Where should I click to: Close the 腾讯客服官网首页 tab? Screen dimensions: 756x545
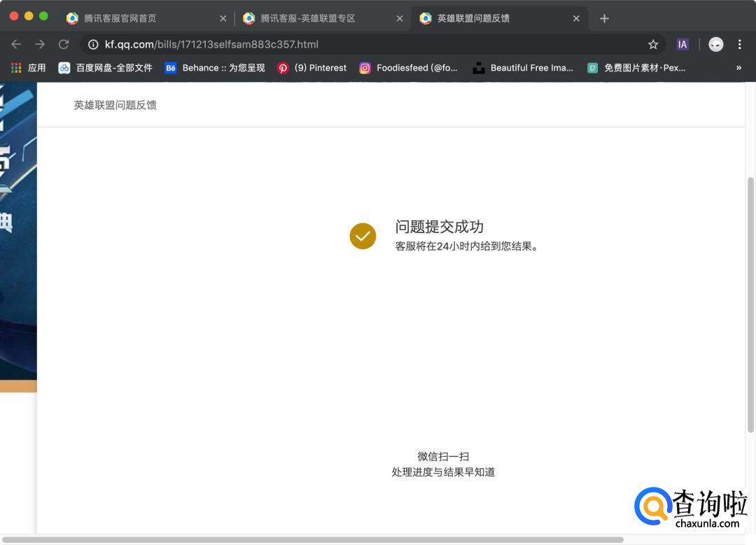223,18
